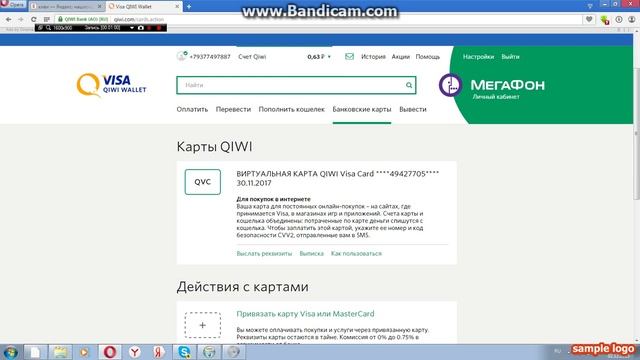The height and width of the screenshot is (360, 640).
Task: Open the Windows Start button
Action: pos(10,352)
